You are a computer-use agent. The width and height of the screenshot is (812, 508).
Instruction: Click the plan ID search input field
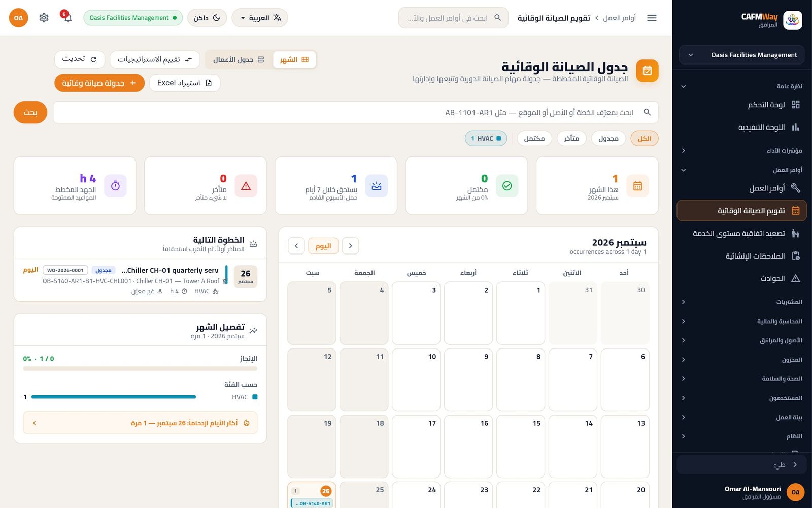[356, 112]
